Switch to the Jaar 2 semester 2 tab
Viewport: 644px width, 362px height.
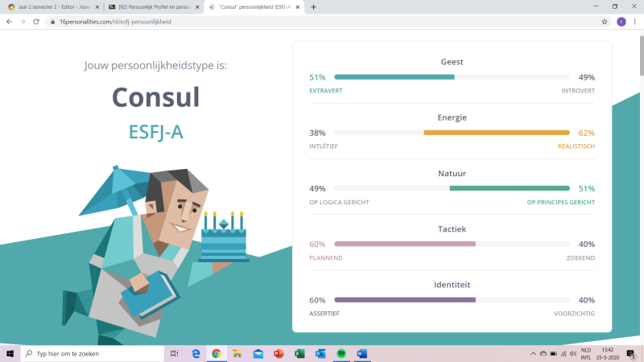[54, 7]
